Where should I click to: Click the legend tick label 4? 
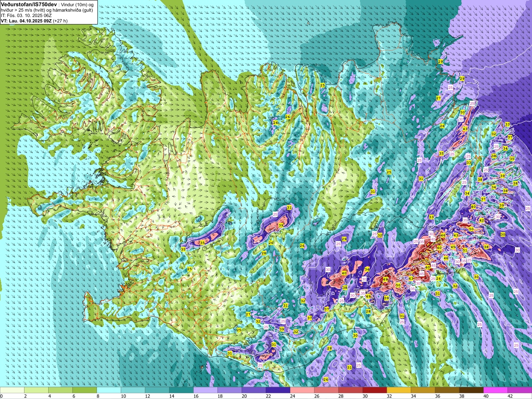coord(49,396)
